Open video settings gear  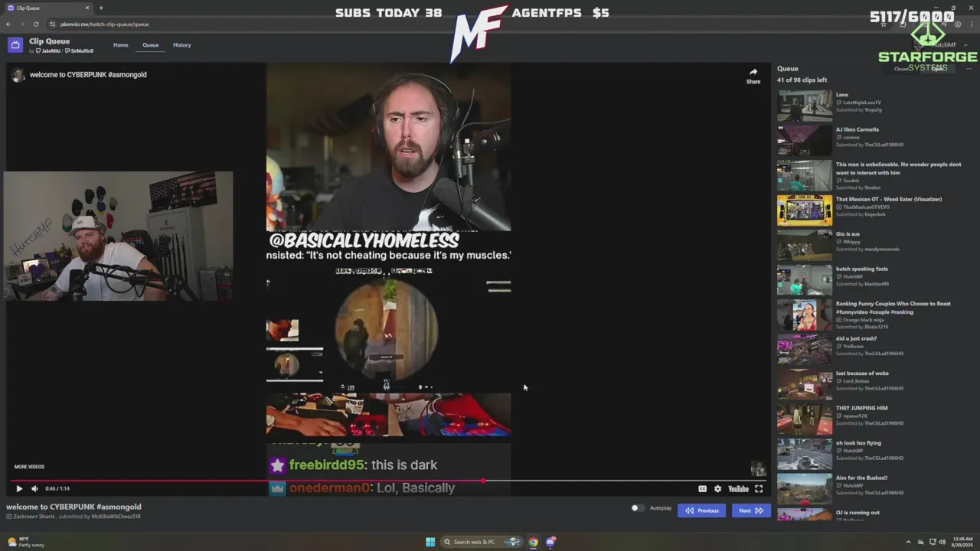point(717,489)
